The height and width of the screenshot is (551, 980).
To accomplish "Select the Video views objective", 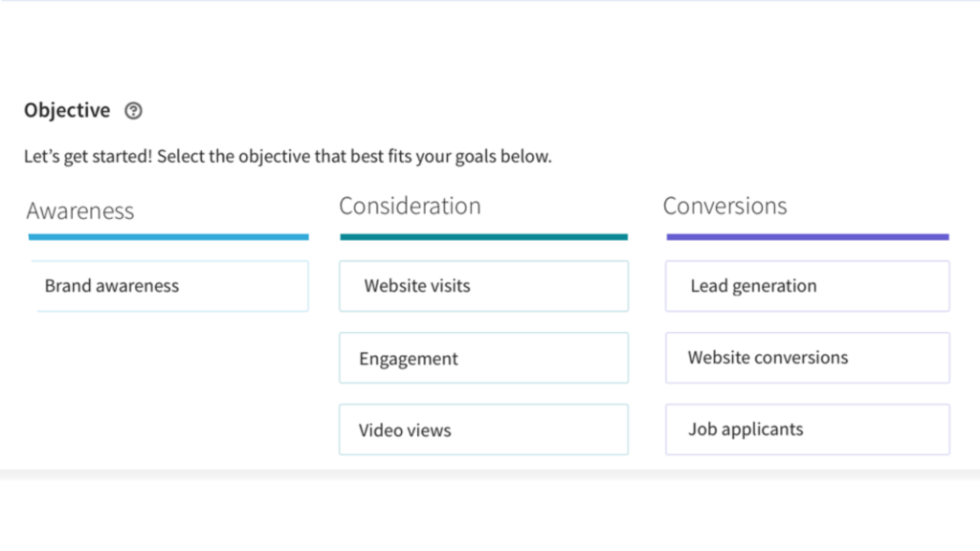I will pyautogui.click(x=483, y=430).
